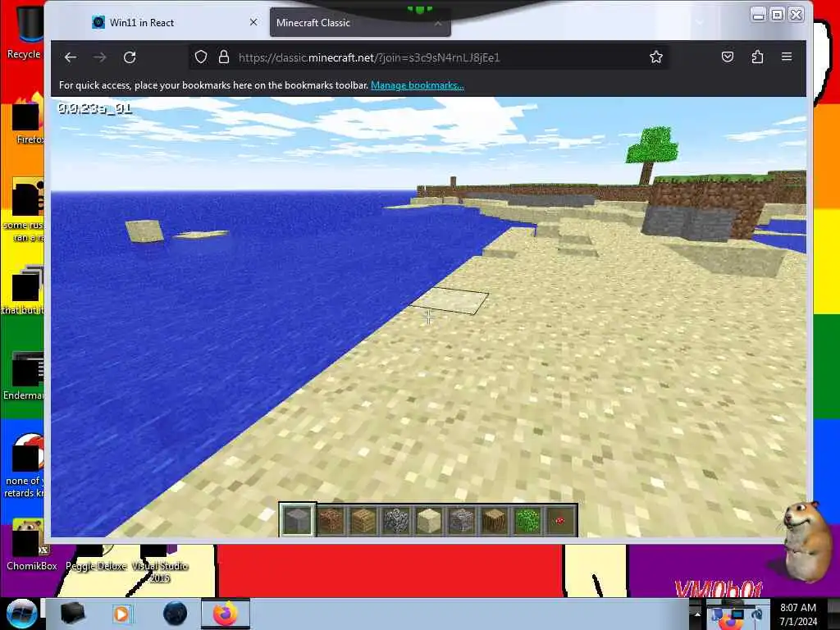Screen dimensions: 840x630
Task: Select the wooden planks block in hotbar
Action: 363,519
